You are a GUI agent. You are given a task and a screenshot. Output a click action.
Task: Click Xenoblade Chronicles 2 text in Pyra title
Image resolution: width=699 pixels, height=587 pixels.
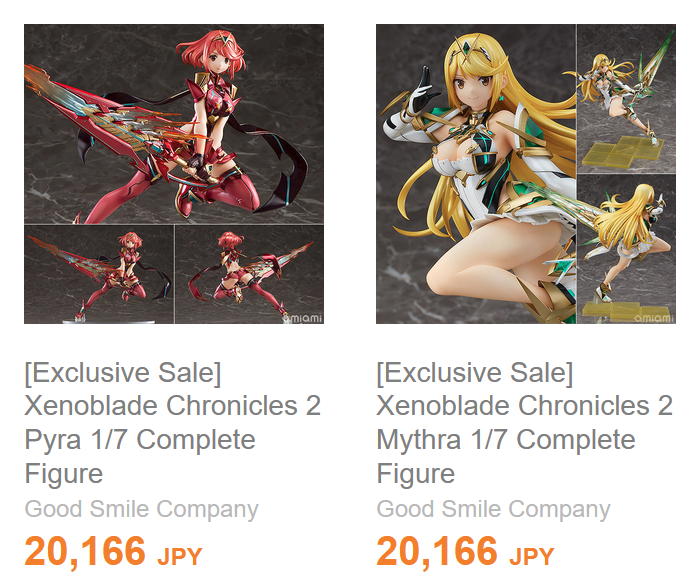173,406
